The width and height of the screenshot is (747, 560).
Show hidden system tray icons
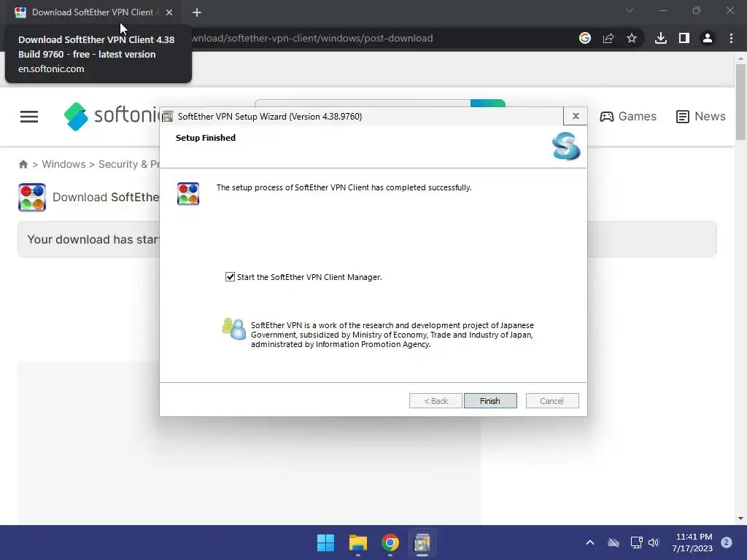pyautogui.click(x=589, y=542)
